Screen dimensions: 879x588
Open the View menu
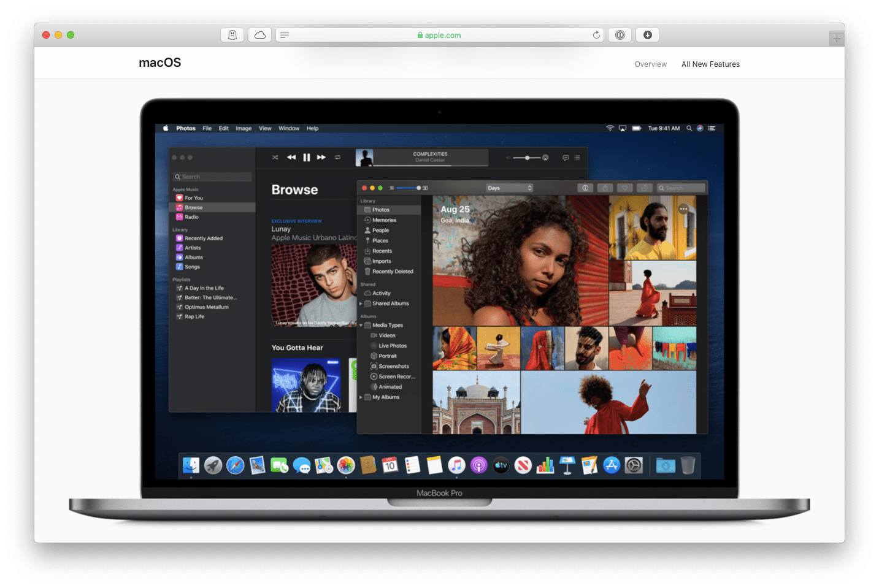pos(265,129)
